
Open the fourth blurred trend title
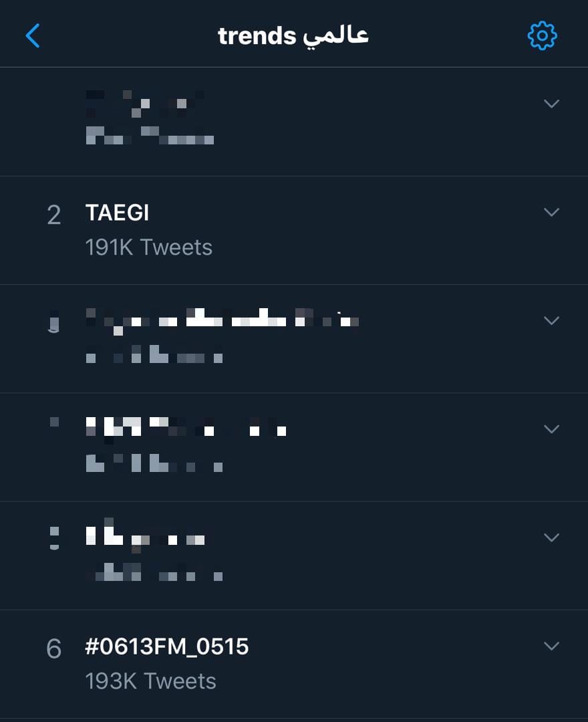[186, 427]
